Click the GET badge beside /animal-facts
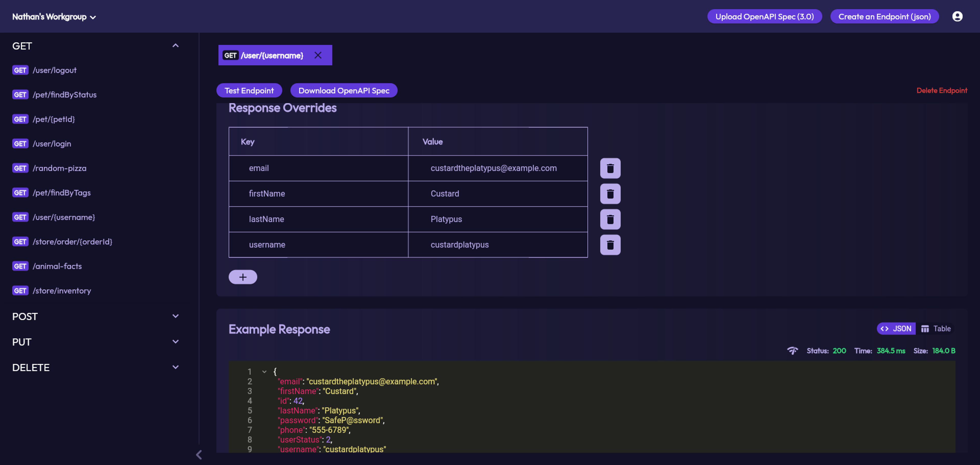Image resolution: width=980 pixels, height=465 pixels. (20, 266)
